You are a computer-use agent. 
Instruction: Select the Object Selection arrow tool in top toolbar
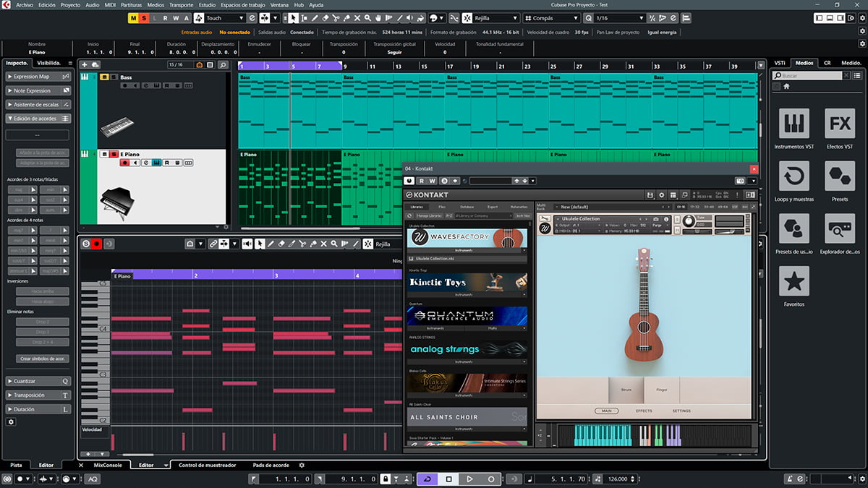[293, 18]
